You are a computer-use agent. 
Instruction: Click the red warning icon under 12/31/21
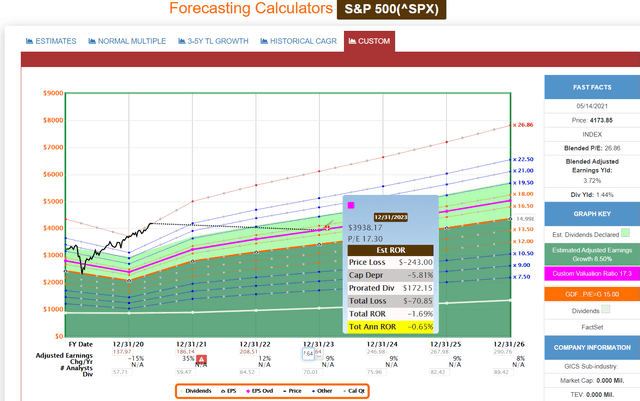[203, 357]
